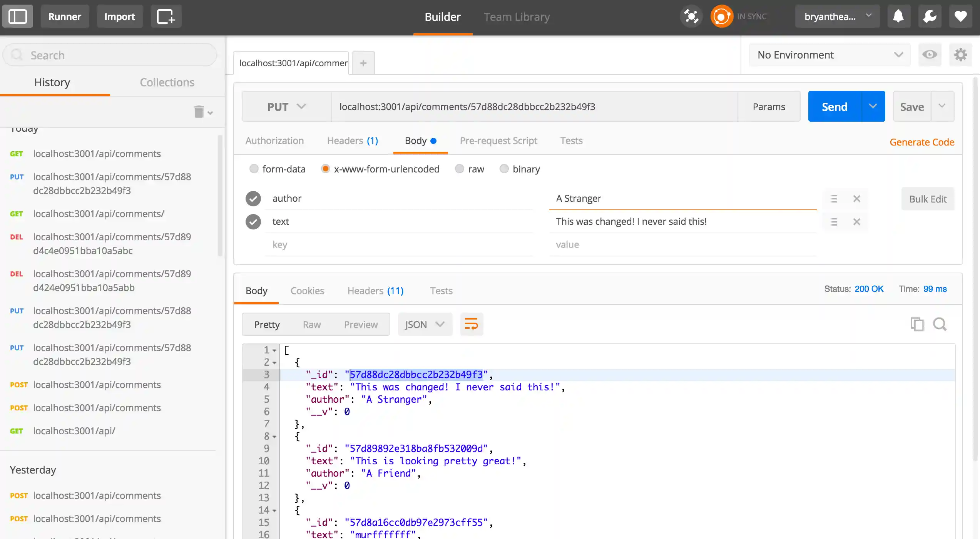Click the notifications bell icon
The width and height of the screenshot is (980, 539).
[x=898, y=17]
